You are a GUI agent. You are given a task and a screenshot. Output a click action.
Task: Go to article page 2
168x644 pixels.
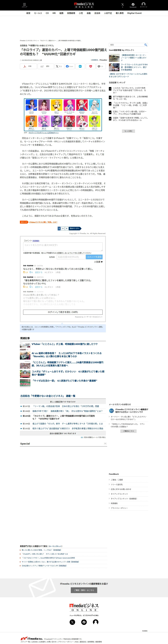[63, 228]
